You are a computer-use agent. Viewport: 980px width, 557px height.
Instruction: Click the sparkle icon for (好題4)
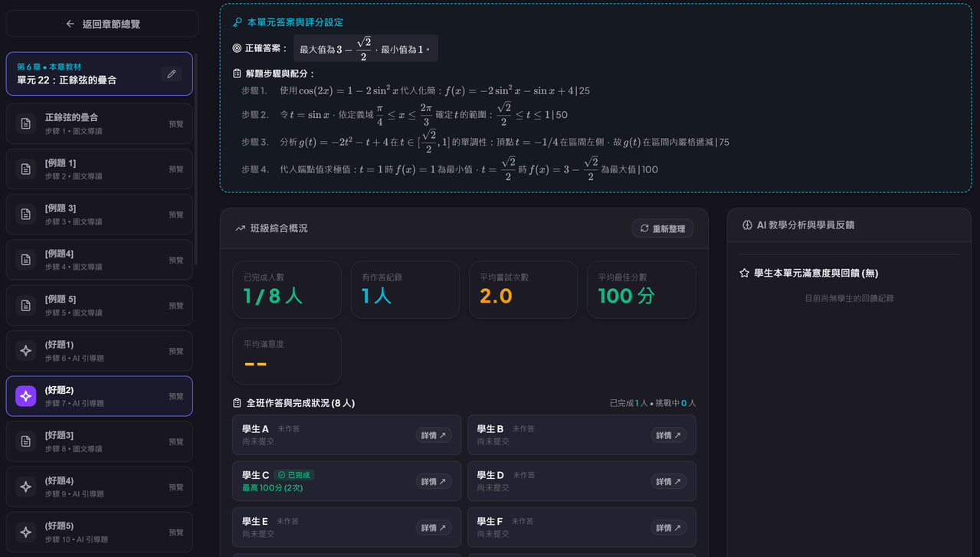click(x=26, y=487)
